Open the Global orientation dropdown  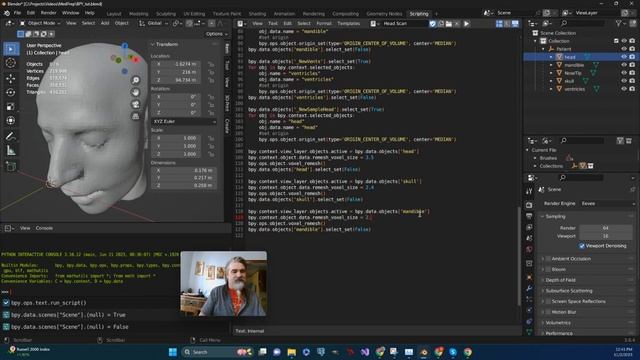(x=153, y=23)
